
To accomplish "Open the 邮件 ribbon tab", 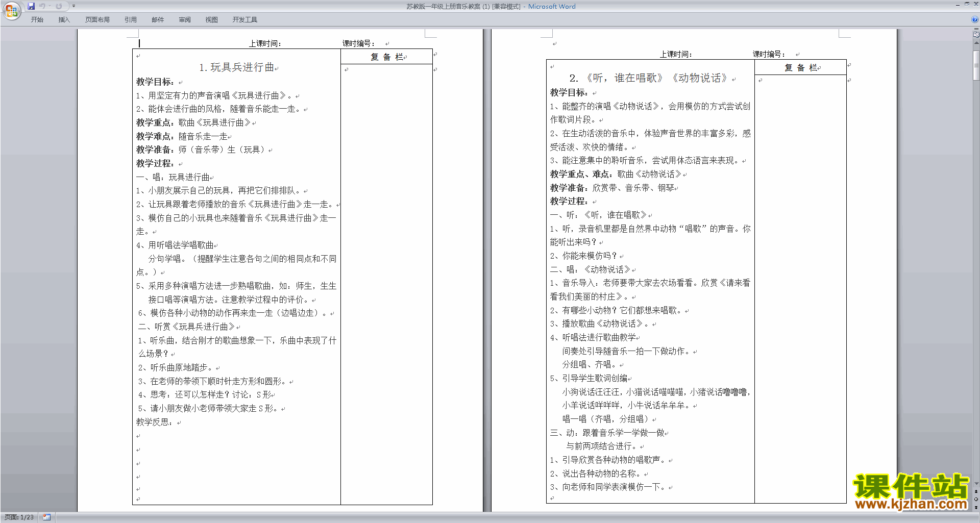I will coord(158,20).
